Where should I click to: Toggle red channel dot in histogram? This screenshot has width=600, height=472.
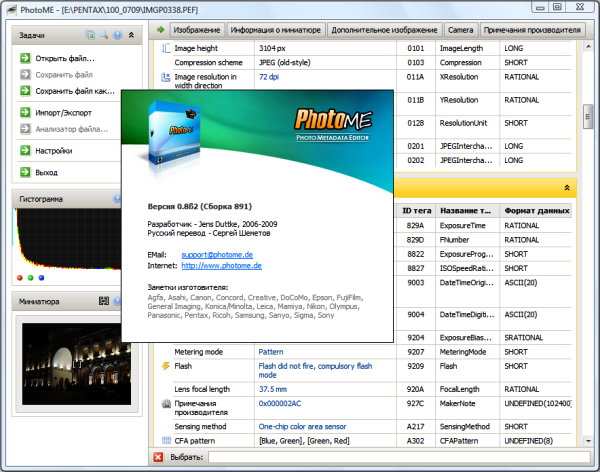click(20, 278)
